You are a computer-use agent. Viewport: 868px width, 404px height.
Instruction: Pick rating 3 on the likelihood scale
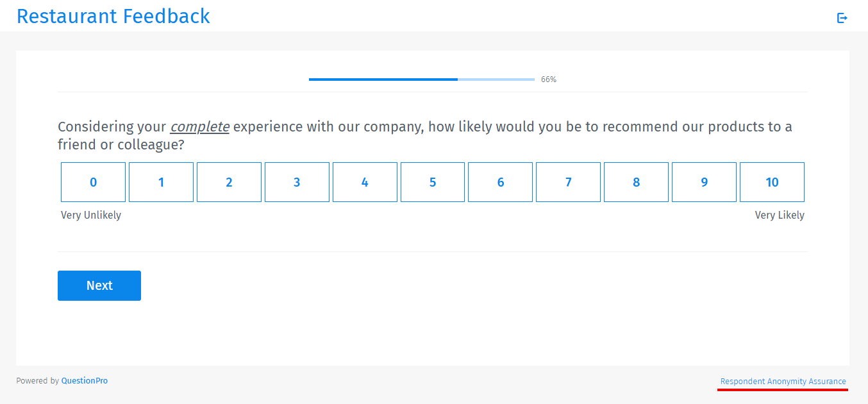point(297,182)
